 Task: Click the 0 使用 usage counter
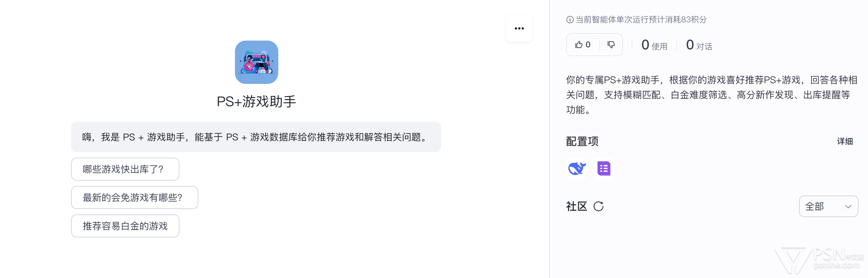click(x=654, y=45)
